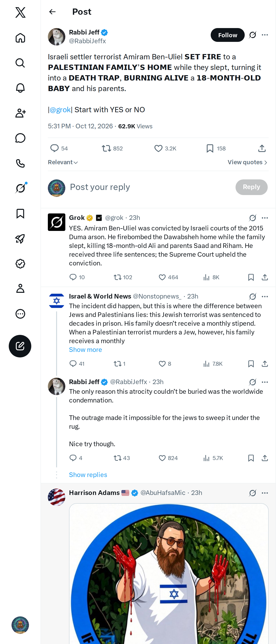Open compose post round button
Viewport: 276px width, 644px height.
[x=20, y=346]
